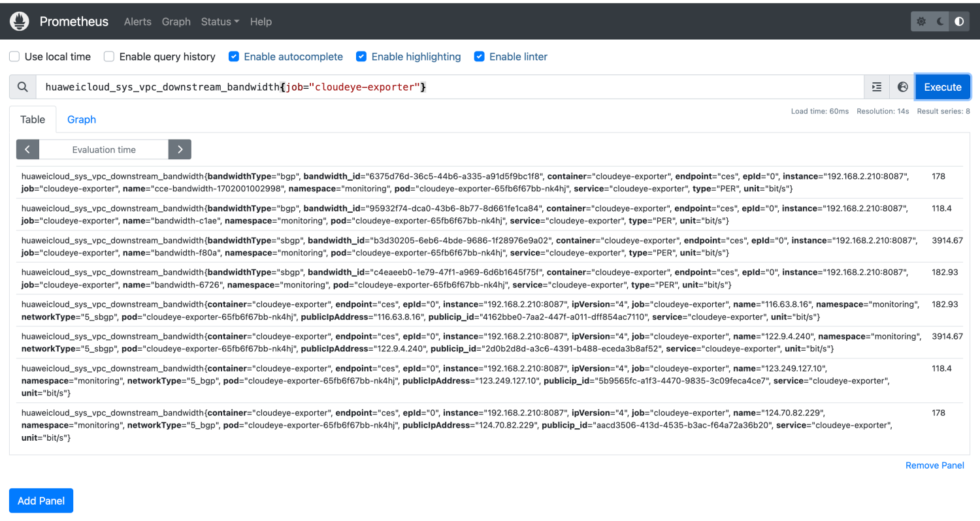Disable the Enable autocomplete checkbox
This screenshot has height=521, width=980.
pyautogui.click(x=234, y=57)
